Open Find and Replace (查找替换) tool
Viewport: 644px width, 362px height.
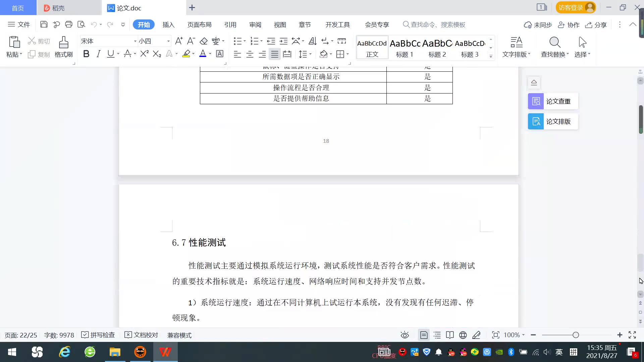click(555, 47)
